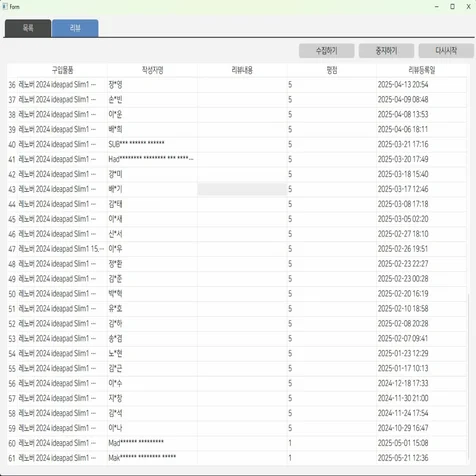Click the 수집하기 button

coord(327,51)
